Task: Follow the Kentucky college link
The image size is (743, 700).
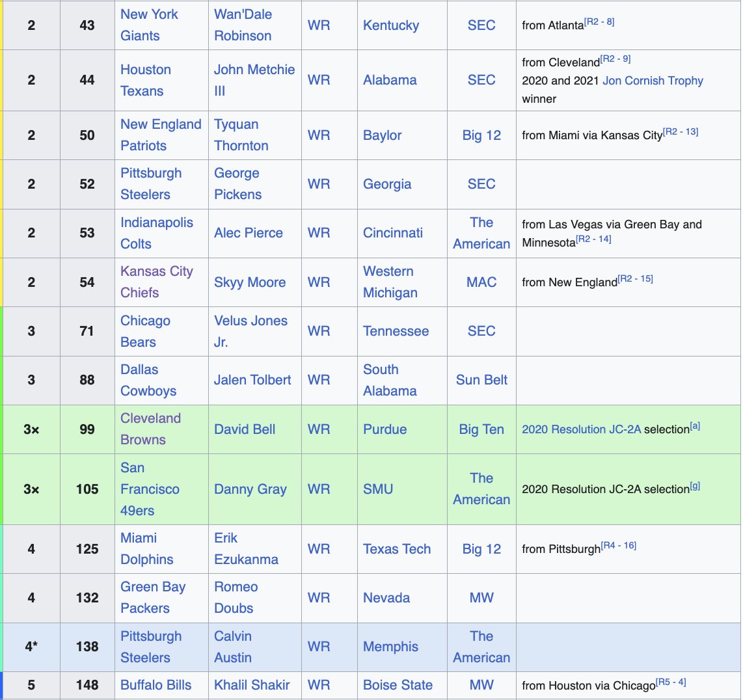Action: coord(391,25)
